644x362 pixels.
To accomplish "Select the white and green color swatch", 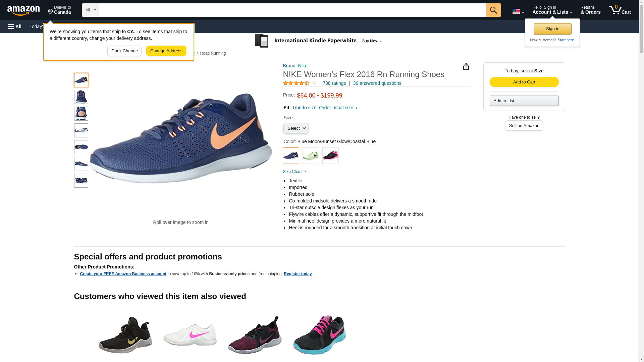I will (x=311, y=156).
